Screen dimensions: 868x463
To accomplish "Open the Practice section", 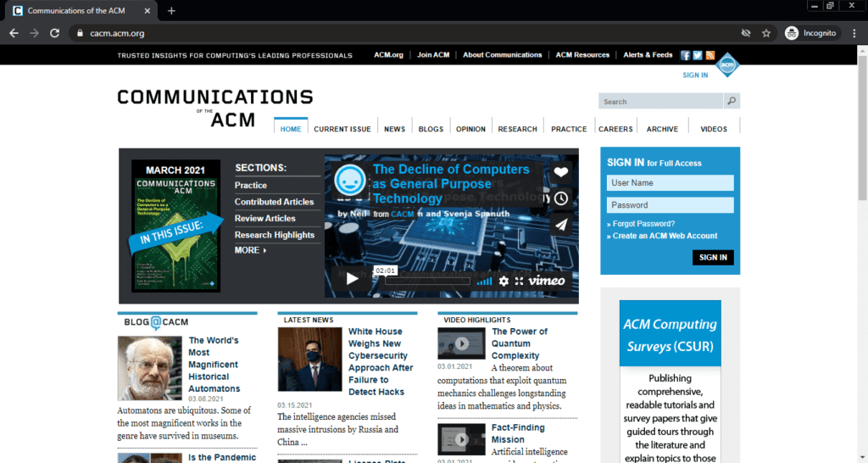I will coord(250,186).
